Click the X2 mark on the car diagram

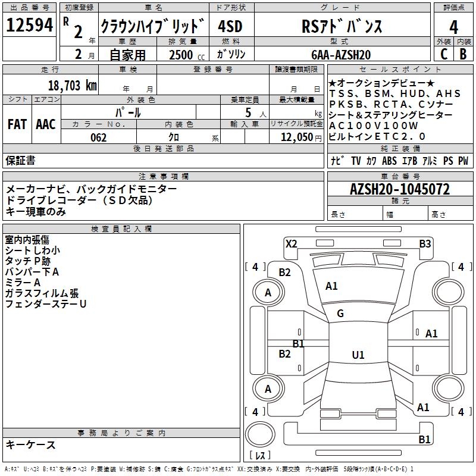pos(291,243)
